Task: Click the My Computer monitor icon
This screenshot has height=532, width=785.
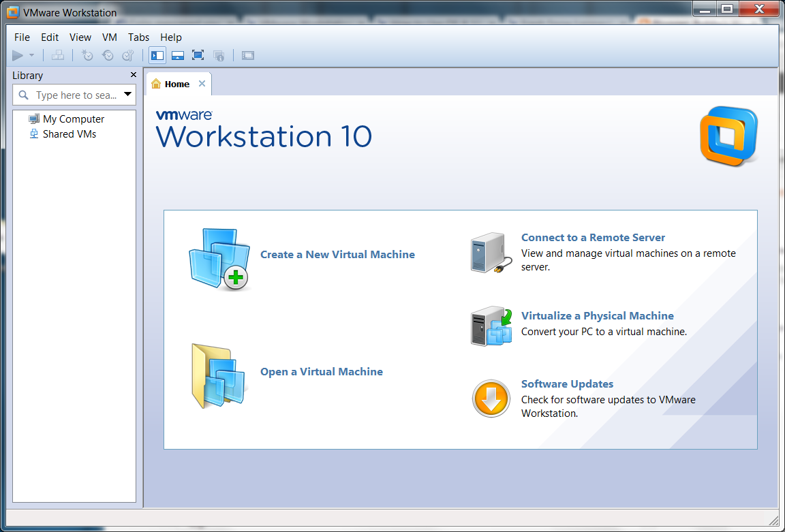Action: (34, 119)
